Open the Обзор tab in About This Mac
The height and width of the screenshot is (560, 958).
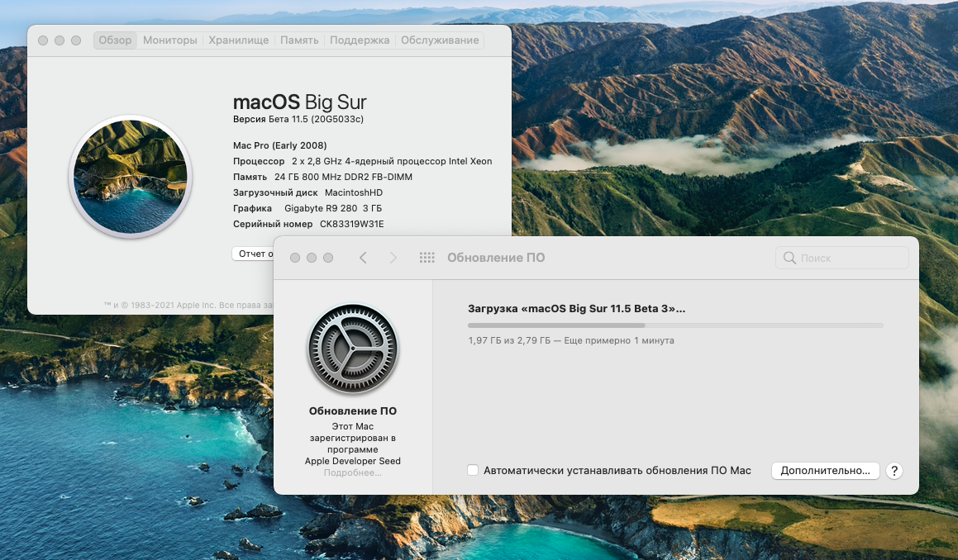click(x=115, y=40)
